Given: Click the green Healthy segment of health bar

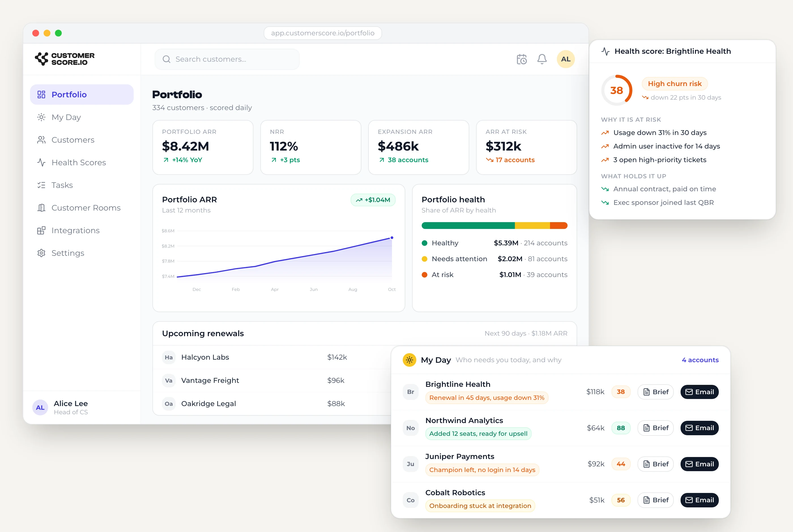Looking at the screenshot, I should (468, 226).
